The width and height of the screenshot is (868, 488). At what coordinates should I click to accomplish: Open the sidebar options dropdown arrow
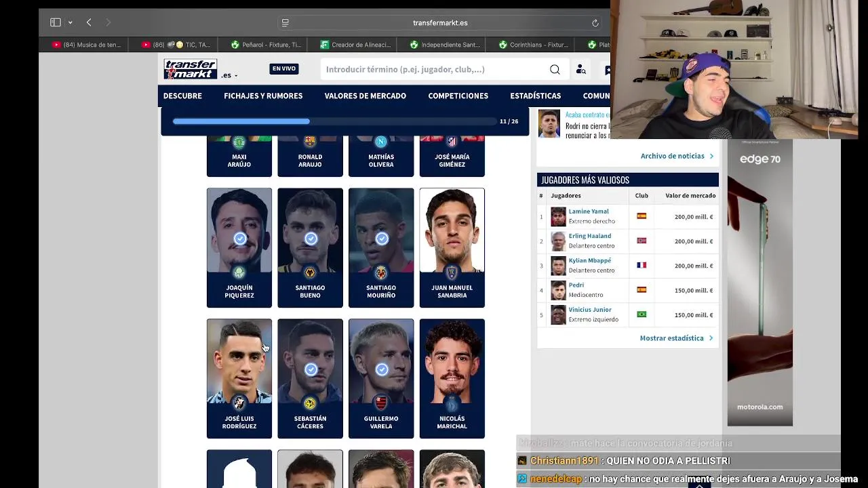tap(70, 22)
